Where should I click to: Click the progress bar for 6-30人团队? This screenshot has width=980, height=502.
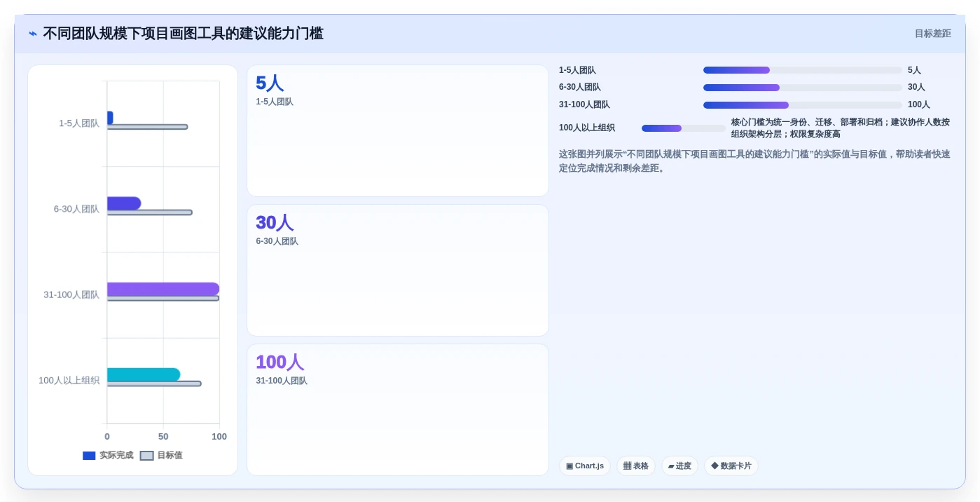pyautogui.click(x=802, y=88)
